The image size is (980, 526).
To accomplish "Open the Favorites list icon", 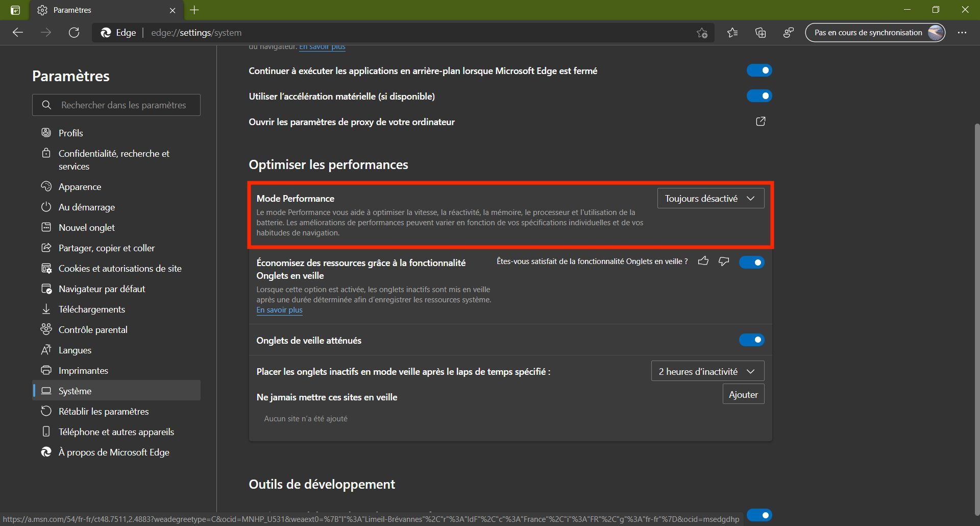I will [732, 33].
